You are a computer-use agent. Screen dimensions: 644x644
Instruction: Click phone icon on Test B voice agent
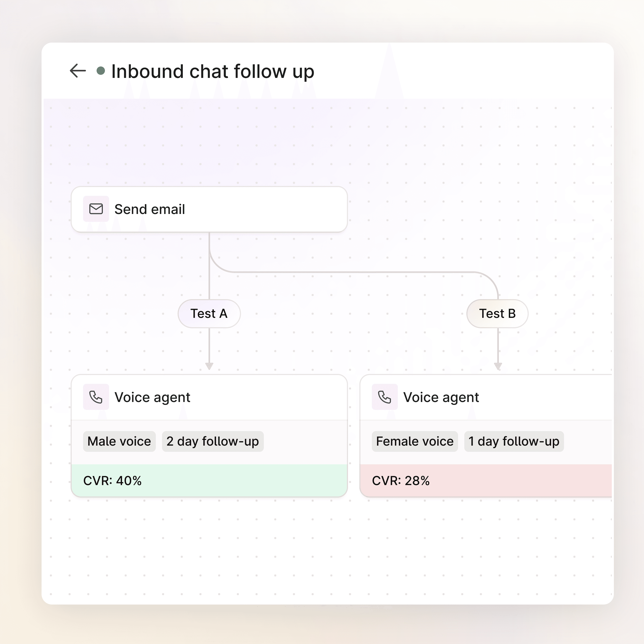385,397
